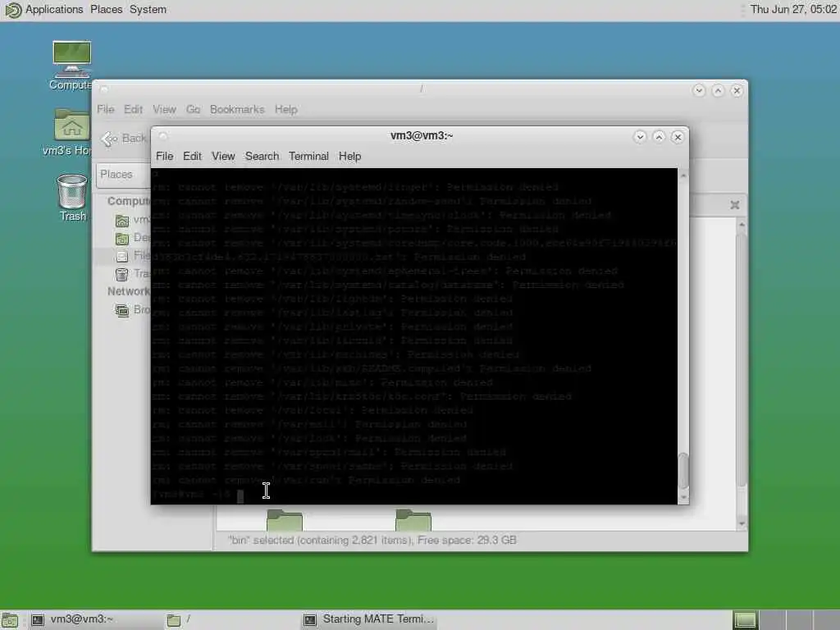Open the file manager Edit menu
Image resolution: width=840 pixels, height=630 pixels.
click(x=134, y=109)
